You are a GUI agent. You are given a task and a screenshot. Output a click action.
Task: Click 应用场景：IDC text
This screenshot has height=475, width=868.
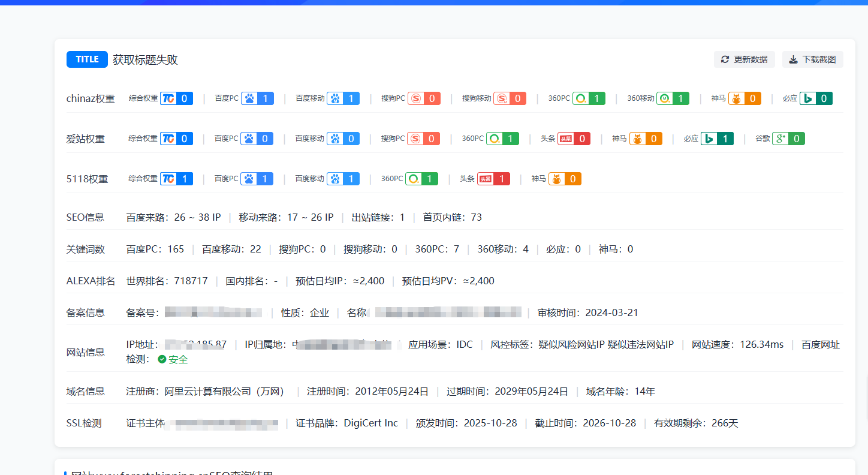pyautogui.click(x=441, y=344)
